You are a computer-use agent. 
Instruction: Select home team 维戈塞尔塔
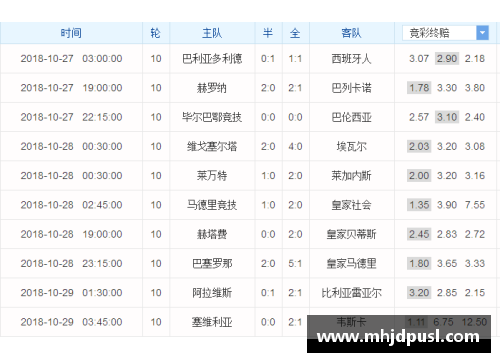click(212, 146)
